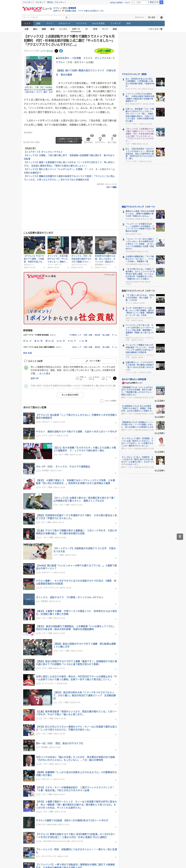This screenshot has height=868, width=186.
Task: Open the IT category
Action: pyautogui.click(x=86, y=29)
